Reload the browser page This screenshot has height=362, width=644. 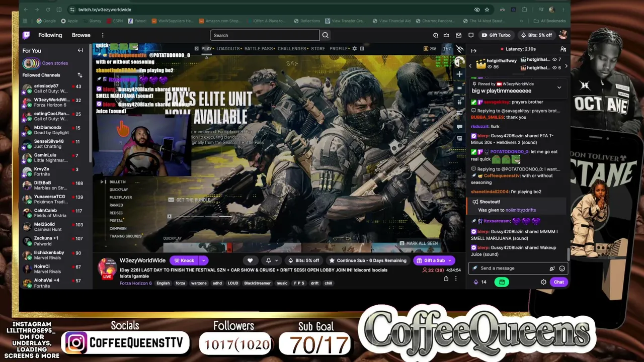(x=48, y=10)
